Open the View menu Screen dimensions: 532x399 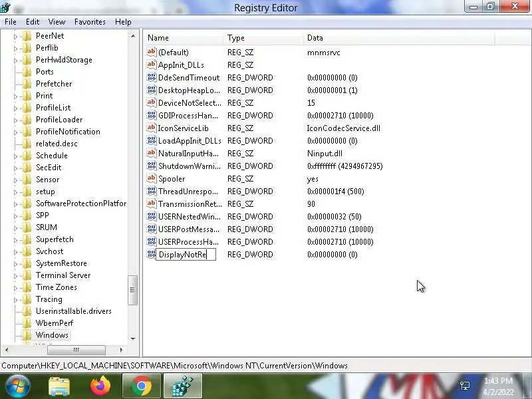coord(57,22)
